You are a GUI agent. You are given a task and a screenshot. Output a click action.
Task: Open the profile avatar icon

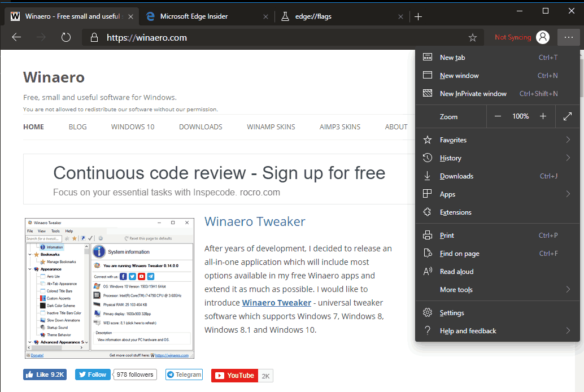click(x=543, y=37)
